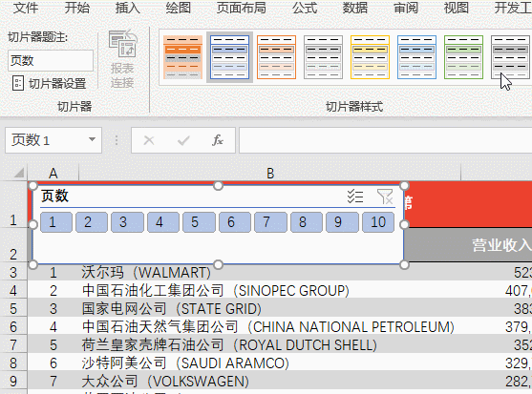This screenshot has height=394, width=532.
Task: Apply the green slicer style
Action: pos(464,57)
